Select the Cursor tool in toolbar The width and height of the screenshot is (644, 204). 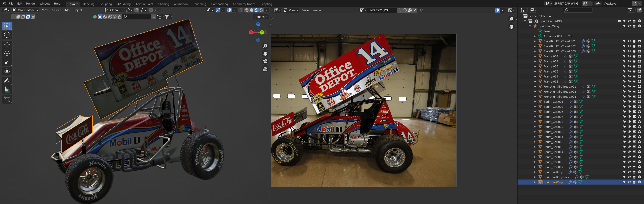[7, 35]
